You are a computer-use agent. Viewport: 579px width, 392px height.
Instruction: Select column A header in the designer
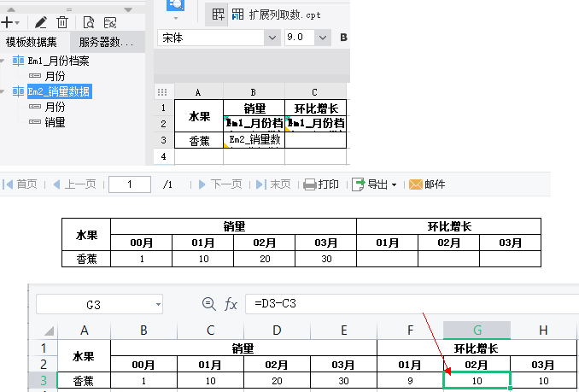pos(198,92)
